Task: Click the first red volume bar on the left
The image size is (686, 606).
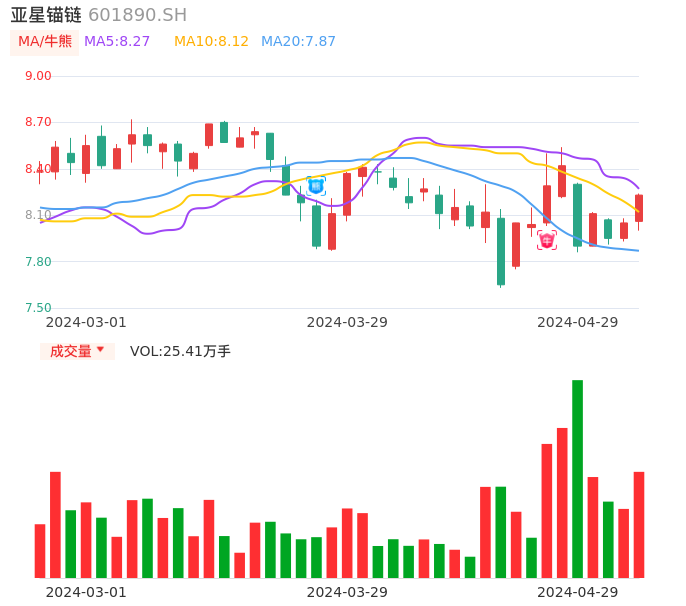Action: (40, 550)
